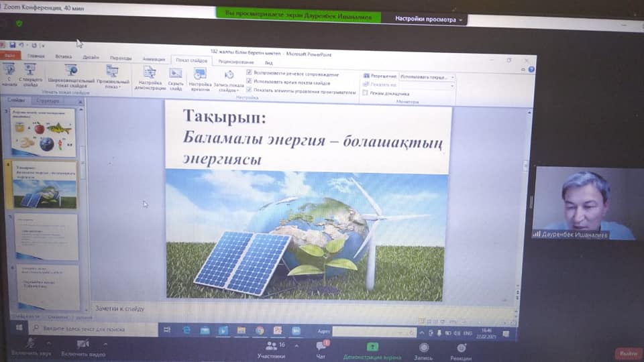Turn on camera with Включить видео

[x=83, y=348]
